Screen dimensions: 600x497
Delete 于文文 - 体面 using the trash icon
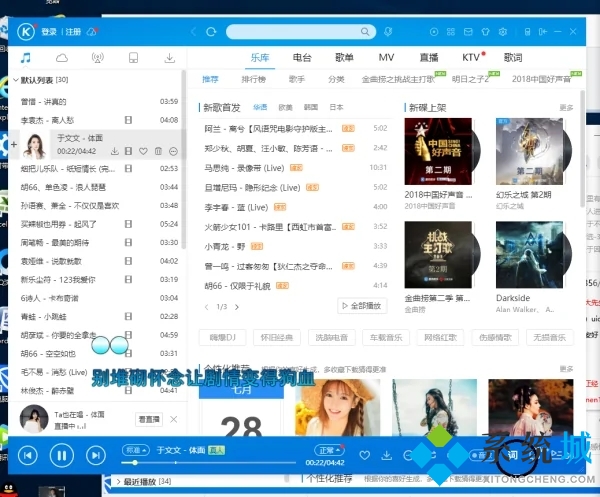pos(158,151)
